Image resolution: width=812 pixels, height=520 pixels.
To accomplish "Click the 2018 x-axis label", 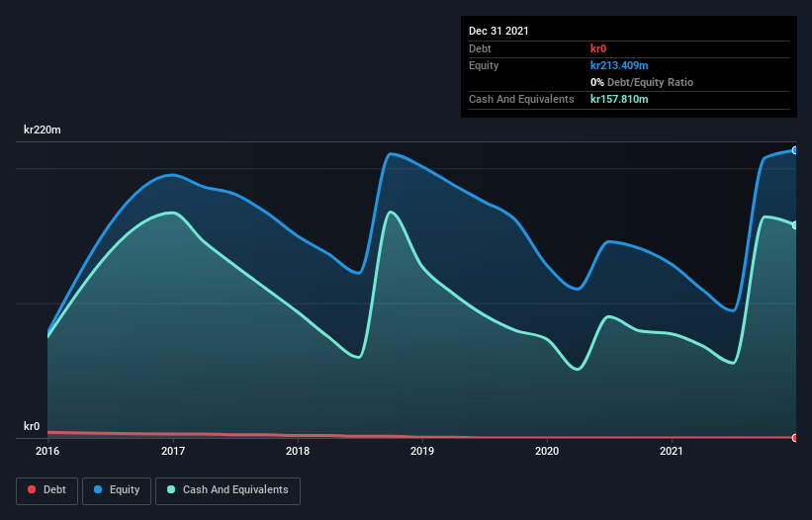I will tap(298, 451).
